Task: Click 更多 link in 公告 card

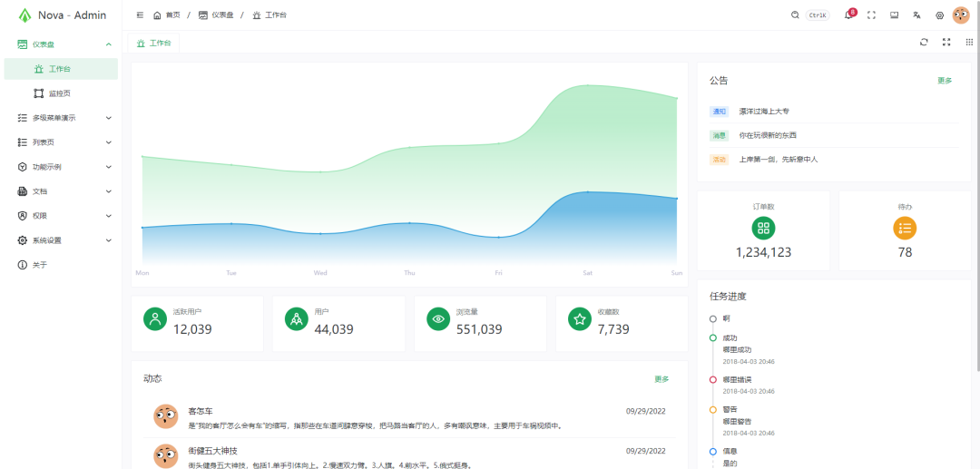Action: tap(945, 81)
